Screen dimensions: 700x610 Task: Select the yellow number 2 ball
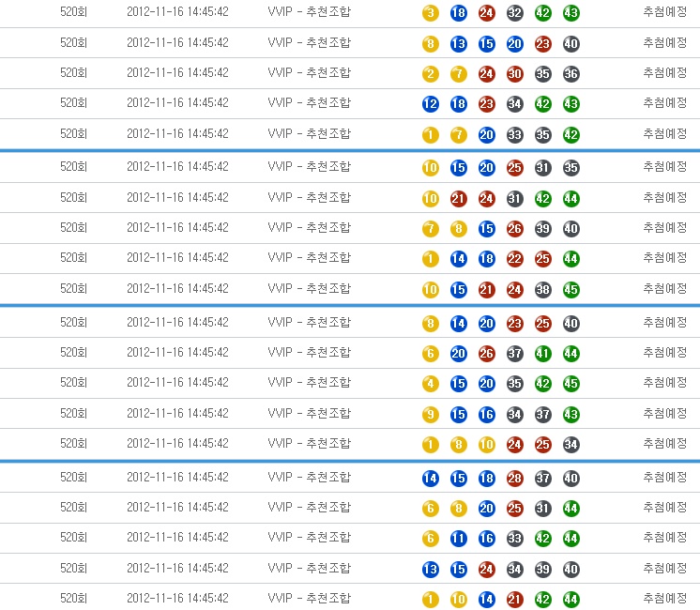click(431, 74)
